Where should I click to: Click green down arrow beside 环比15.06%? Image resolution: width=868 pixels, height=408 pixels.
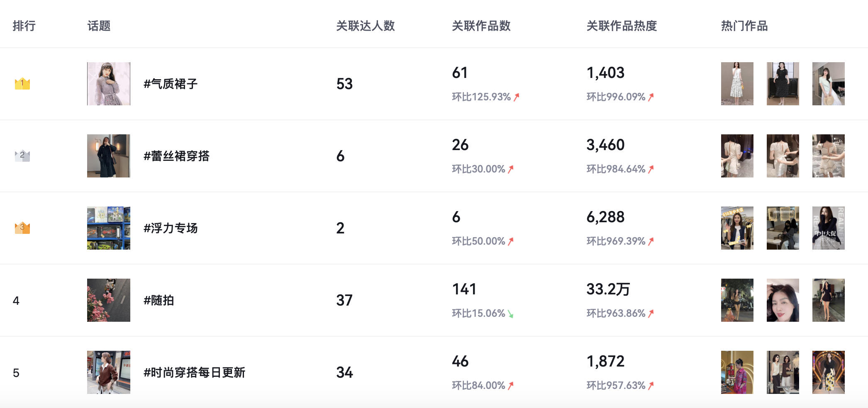[510, 314]
